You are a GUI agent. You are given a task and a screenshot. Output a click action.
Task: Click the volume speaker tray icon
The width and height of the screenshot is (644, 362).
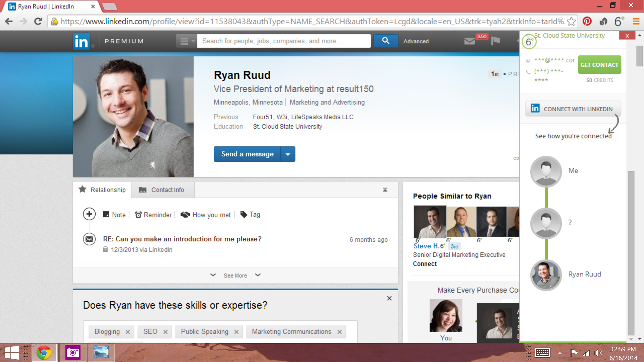pos(598,353)
